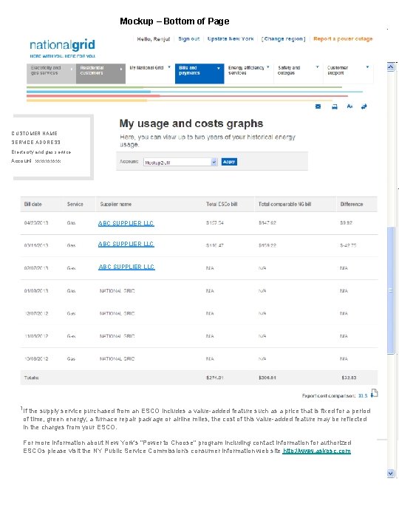
Task: Click the CUSTOMER NAME text
Action: pyautogui.click(x=34, y=133)
